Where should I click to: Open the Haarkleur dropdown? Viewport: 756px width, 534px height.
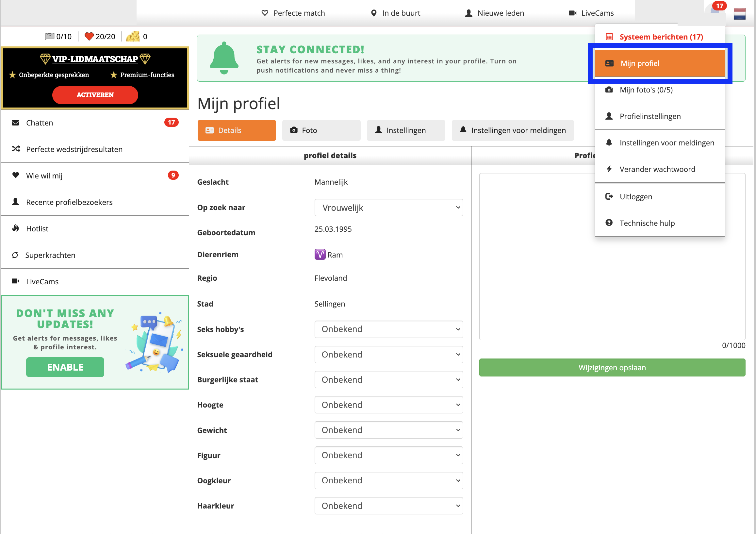388,506
